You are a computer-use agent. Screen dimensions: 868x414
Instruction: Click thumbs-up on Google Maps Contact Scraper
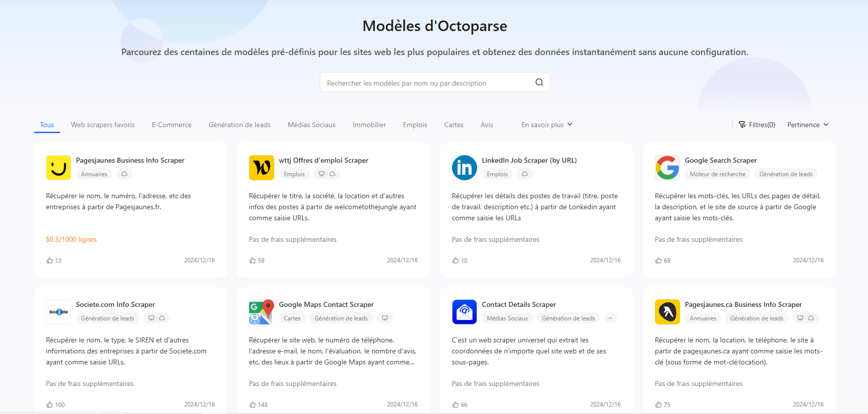(x=253, y=404)
